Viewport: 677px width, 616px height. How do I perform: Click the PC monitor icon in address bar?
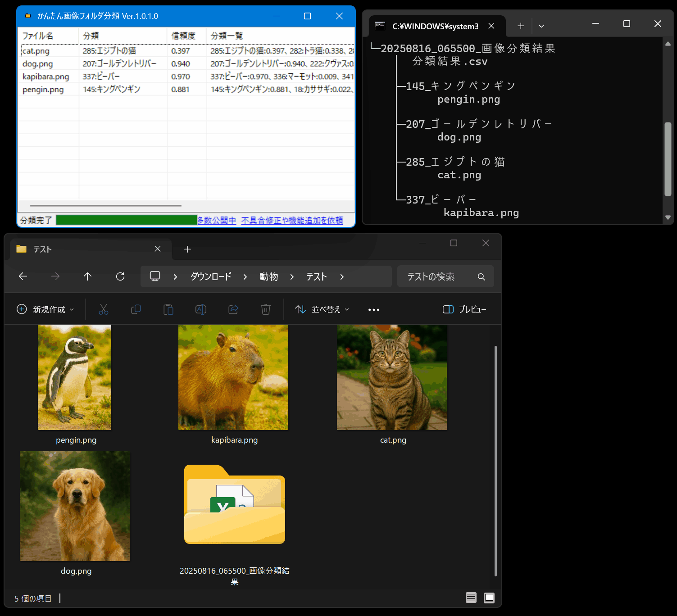pos(155,276)
